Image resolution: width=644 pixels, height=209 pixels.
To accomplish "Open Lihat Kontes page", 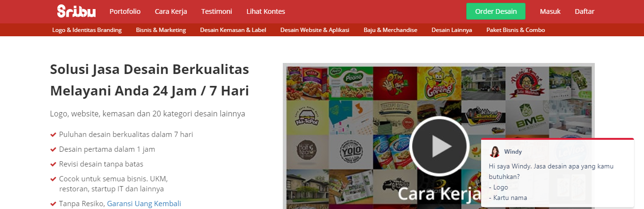I will pyautogui.click(x=266, y=11).
